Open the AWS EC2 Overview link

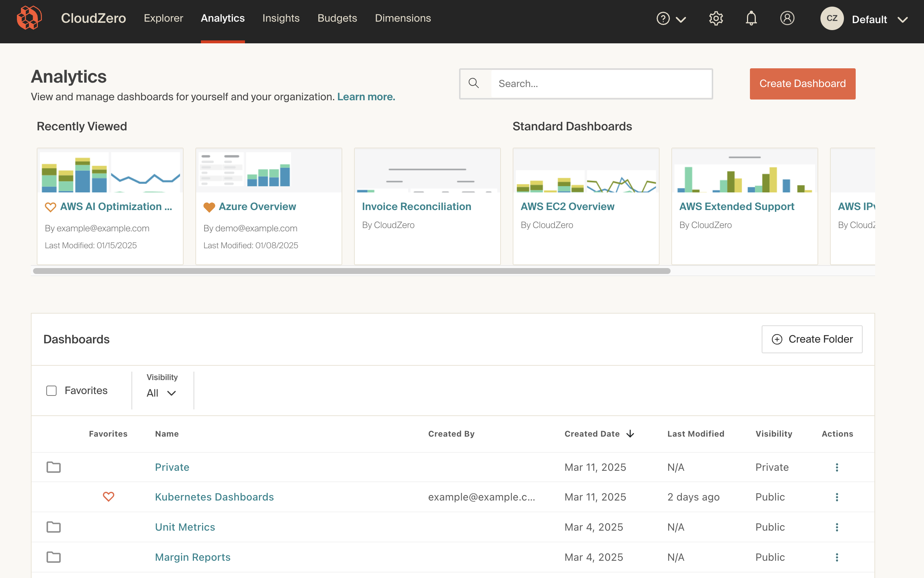coord(567,206)
